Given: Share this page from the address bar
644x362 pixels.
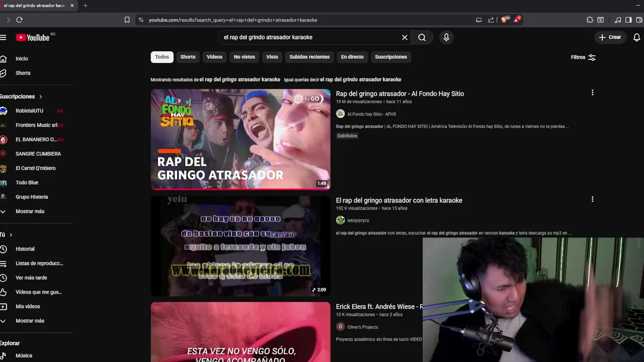Looking at the screenshot, I should [x=491, y=20].
